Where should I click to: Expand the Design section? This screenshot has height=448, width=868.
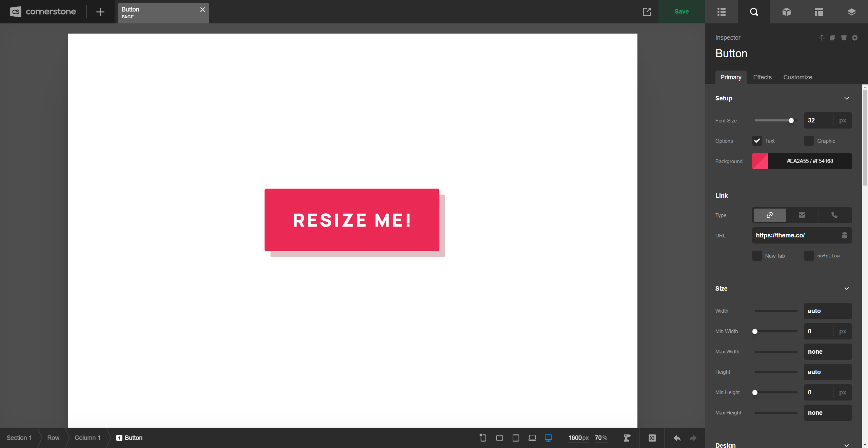846,445
